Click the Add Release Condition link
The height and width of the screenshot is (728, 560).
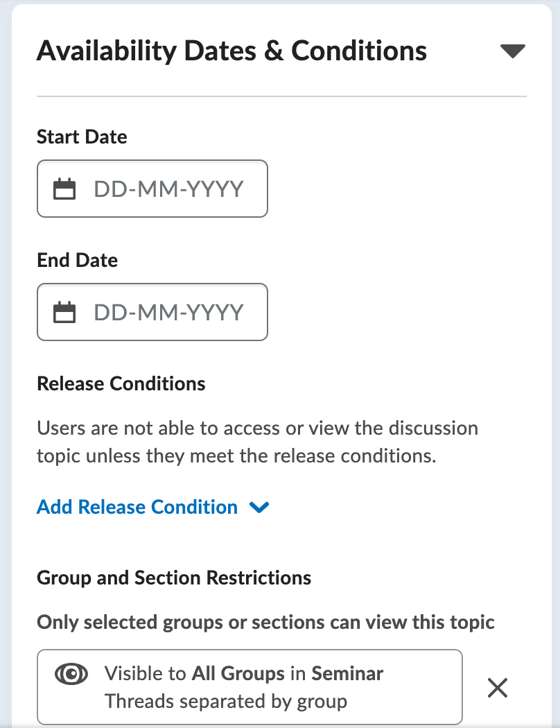tap(137, 507)
